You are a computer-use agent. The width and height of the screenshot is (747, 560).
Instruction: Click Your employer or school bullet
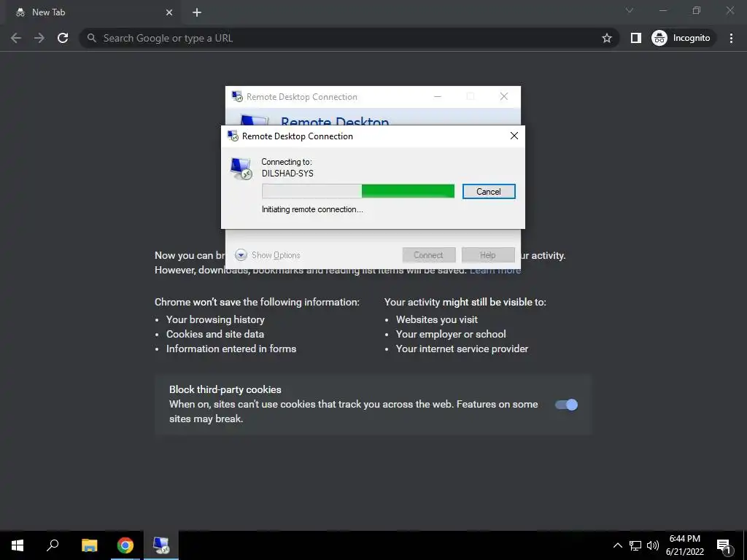[x=451, y=334]
